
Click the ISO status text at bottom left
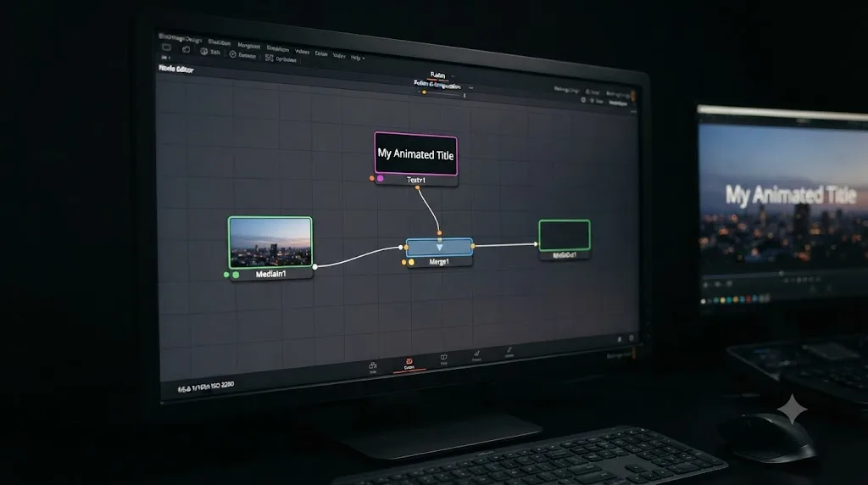click(x=206, y=387)
